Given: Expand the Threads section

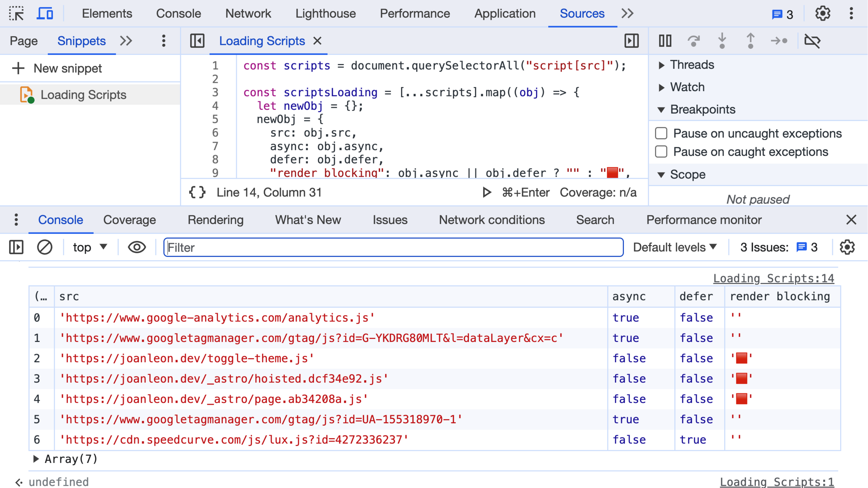Looking at the screenshot, I should 661,65.
